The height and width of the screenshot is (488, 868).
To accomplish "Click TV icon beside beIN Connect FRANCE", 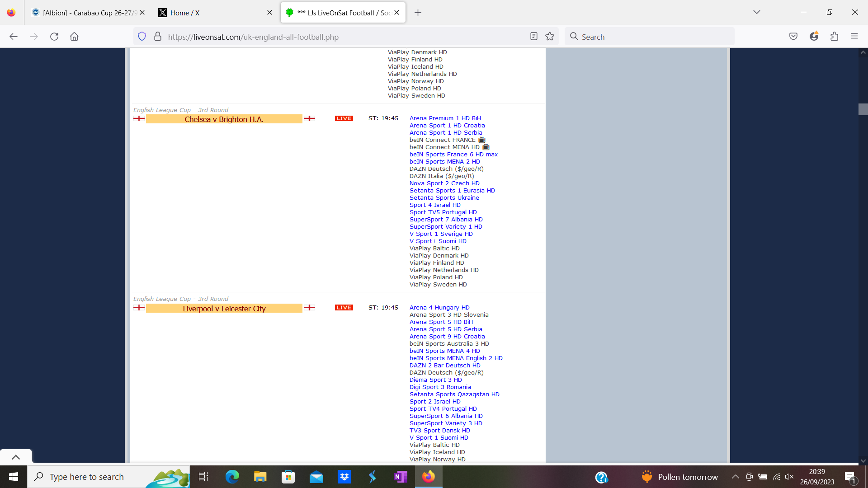I will [482, 140].
